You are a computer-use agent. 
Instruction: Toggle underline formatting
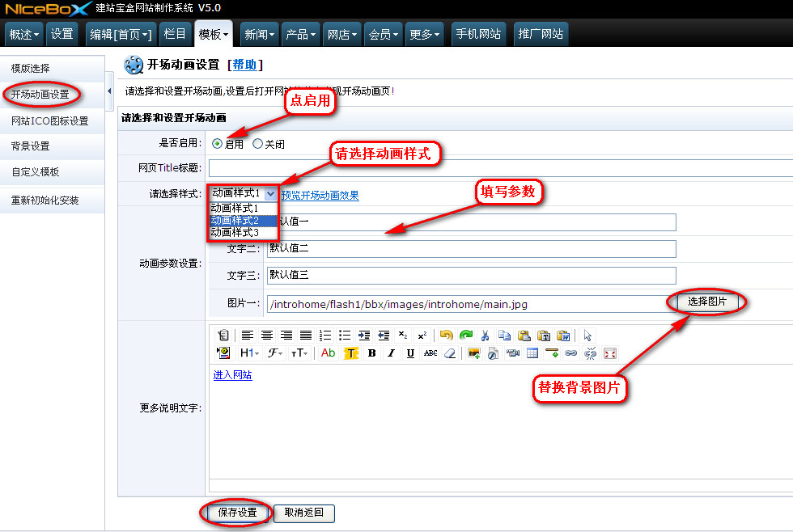pyautogui.click(x=410, y=353)
